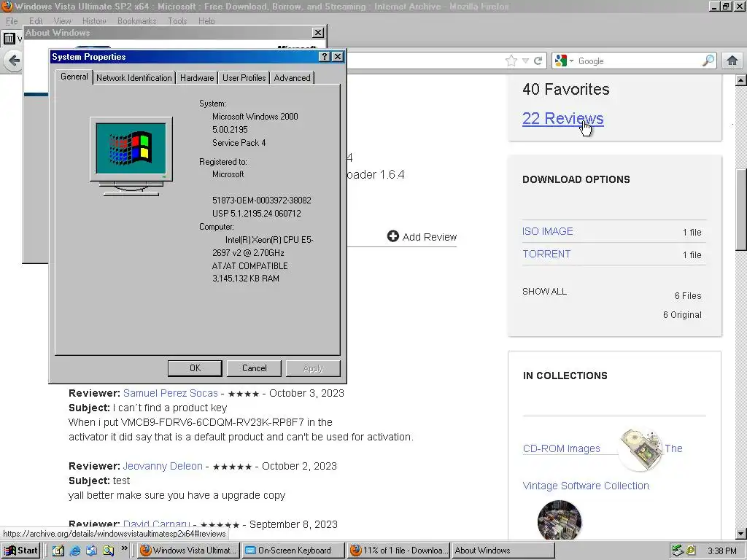Open the Windows Start menu
The height and width of the screenshot is (560, 747).
point(20,551)
